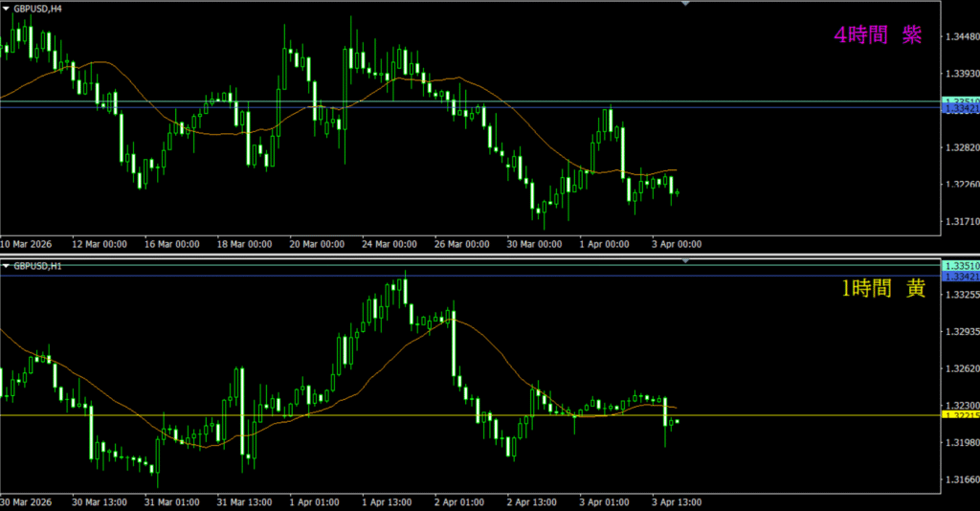Click the 1.31660 price scale label
This screenshot has width=980, height=511.
point(962,479)
